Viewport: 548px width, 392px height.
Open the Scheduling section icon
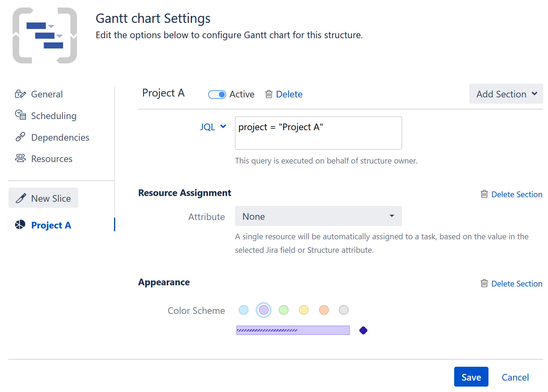coord(20,115)
